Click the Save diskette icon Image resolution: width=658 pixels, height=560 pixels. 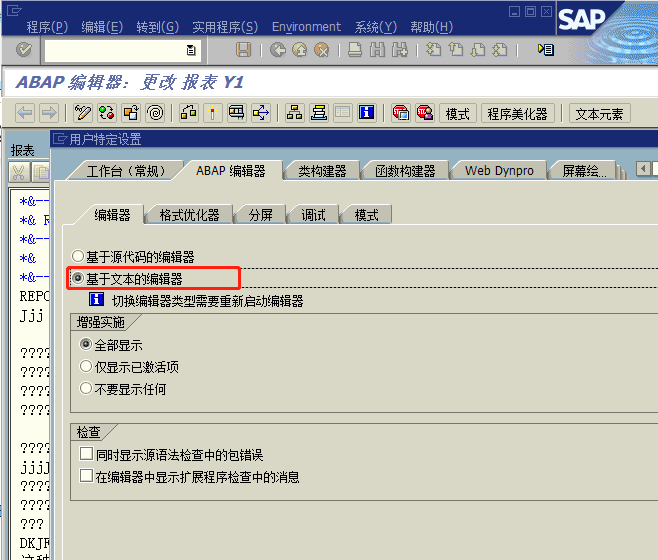(x=243, y=50)
